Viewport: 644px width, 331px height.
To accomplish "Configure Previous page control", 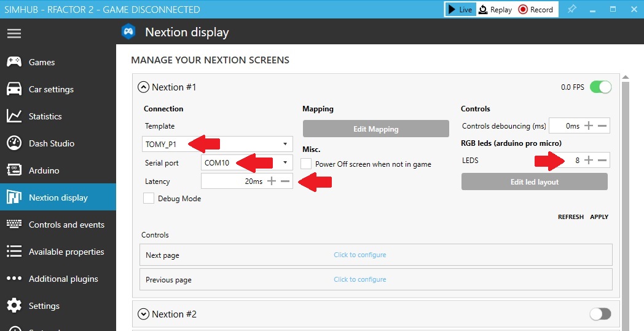I will (359, 279).
